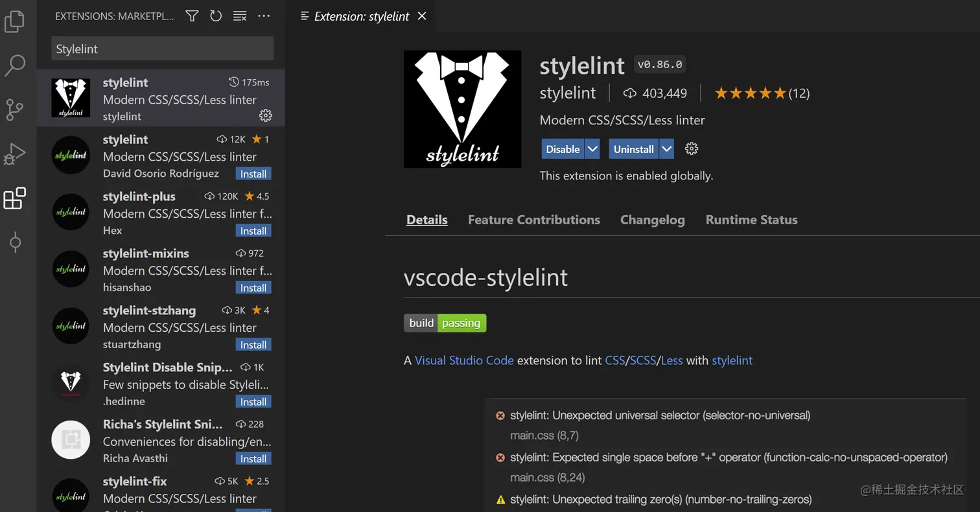Click the vscode-stylelint heading

click(x=485, y=277)
